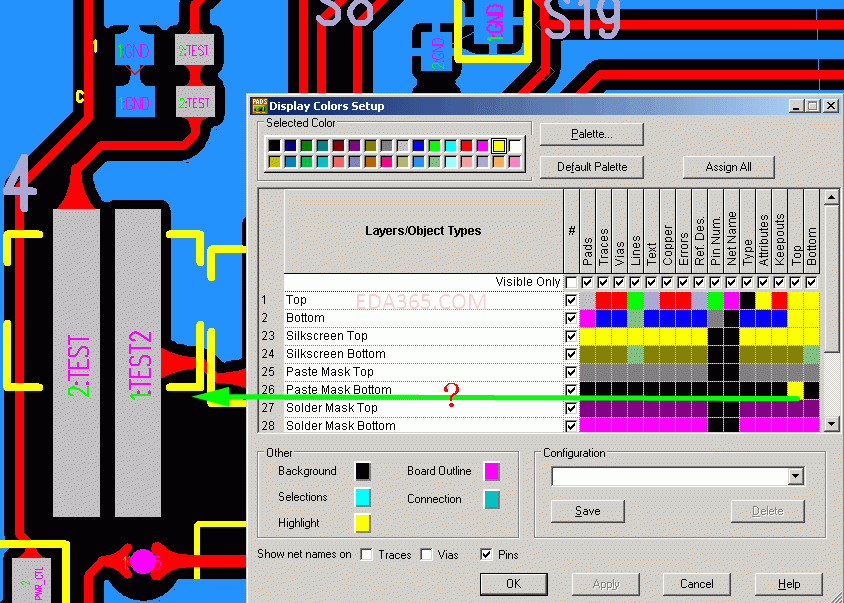This screenshot has height=603, width=844.
Task: Save the current color configuration
Action: [587, 511]
